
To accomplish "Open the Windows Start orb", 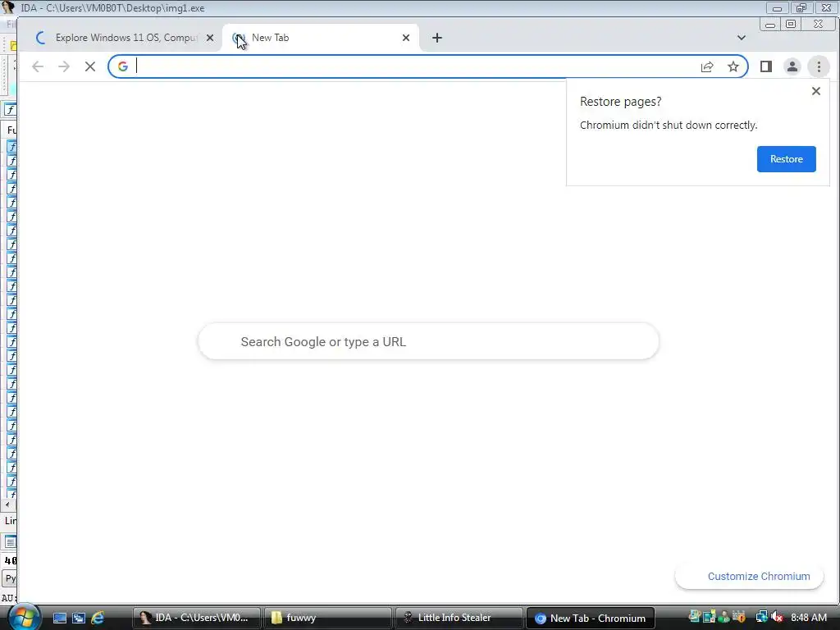I will [x=24, y=617].
